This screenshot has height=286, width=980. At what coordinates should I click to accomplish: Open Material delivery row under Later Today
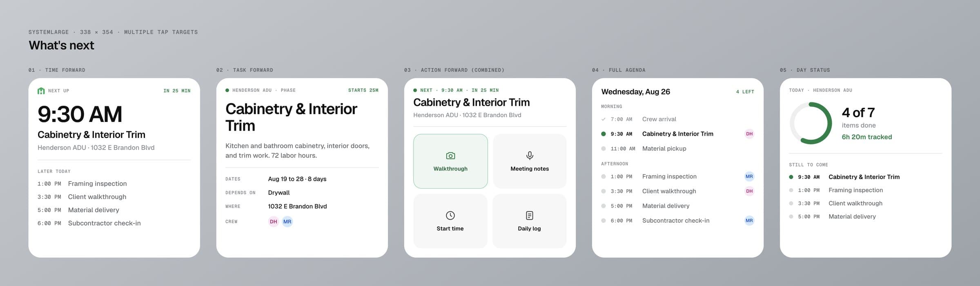114,210
